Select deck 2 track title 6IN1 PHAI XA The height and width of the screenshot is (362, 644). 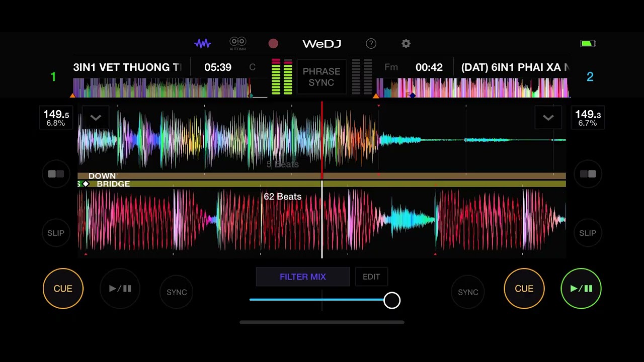(515, 67)
